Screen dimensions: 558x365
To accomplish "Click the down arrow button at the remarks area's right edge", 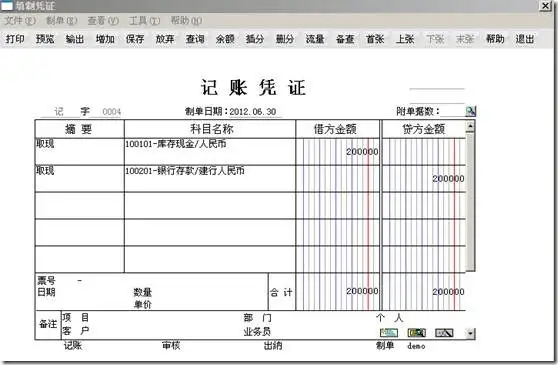I will point(470,333).
